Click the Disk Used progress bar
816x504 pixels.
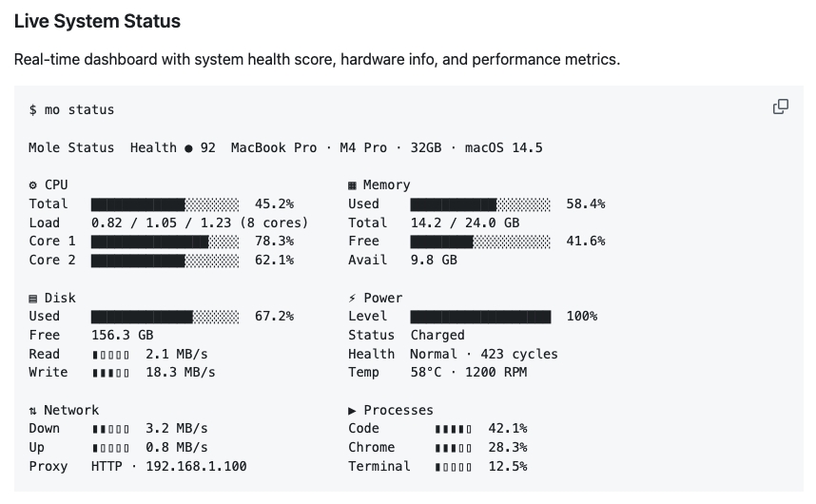tap(165, 316)
